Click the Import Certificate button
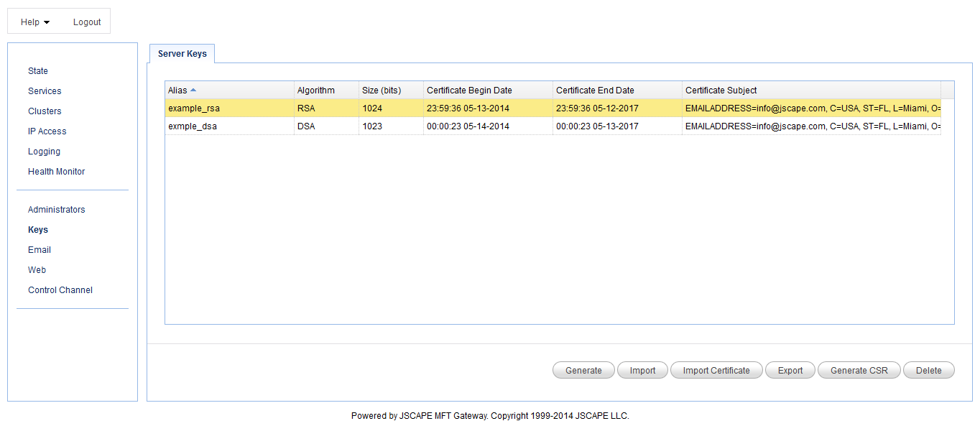The height and width of the screenshot is (426, 980). tap(716, 371)
